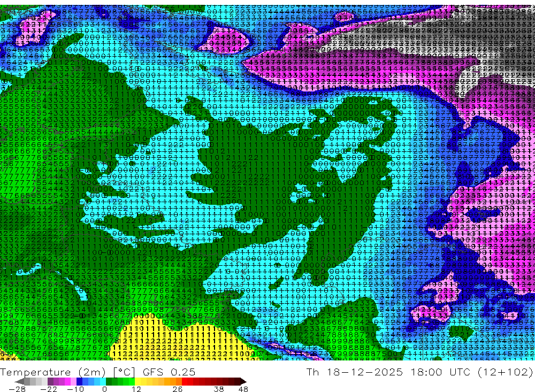Click the "-28" legend label

17,389
